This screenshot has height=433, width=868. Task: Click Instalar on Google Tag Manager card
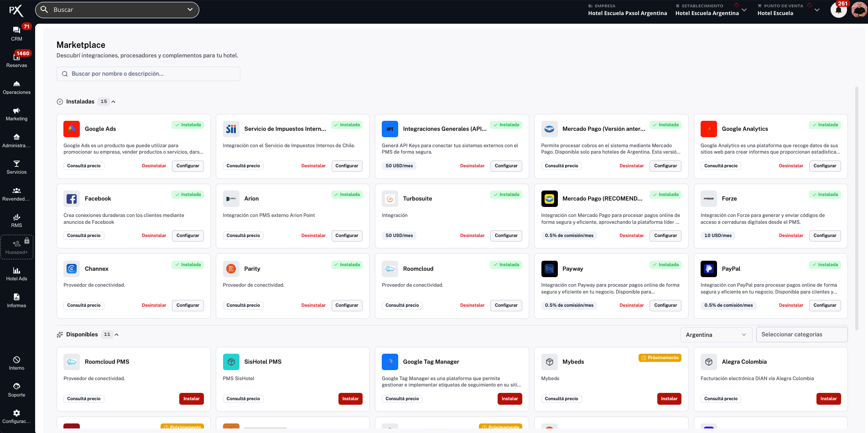[510, 399]
